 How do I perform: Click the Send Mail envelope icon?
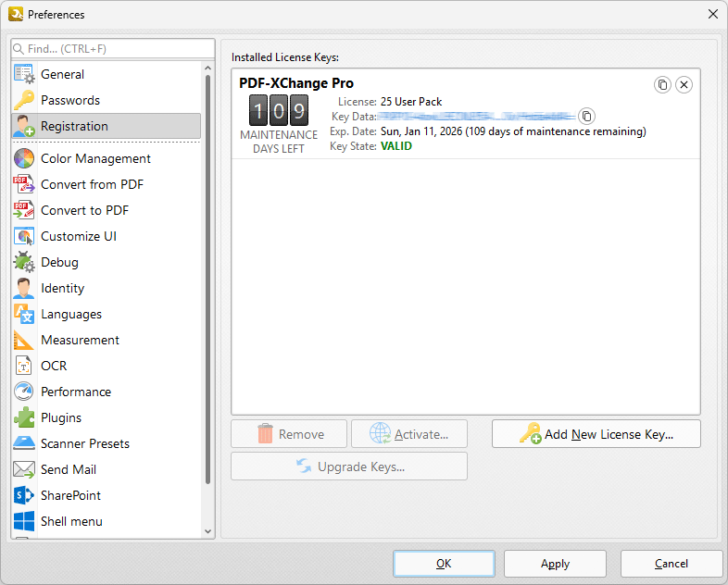[24, 469]
